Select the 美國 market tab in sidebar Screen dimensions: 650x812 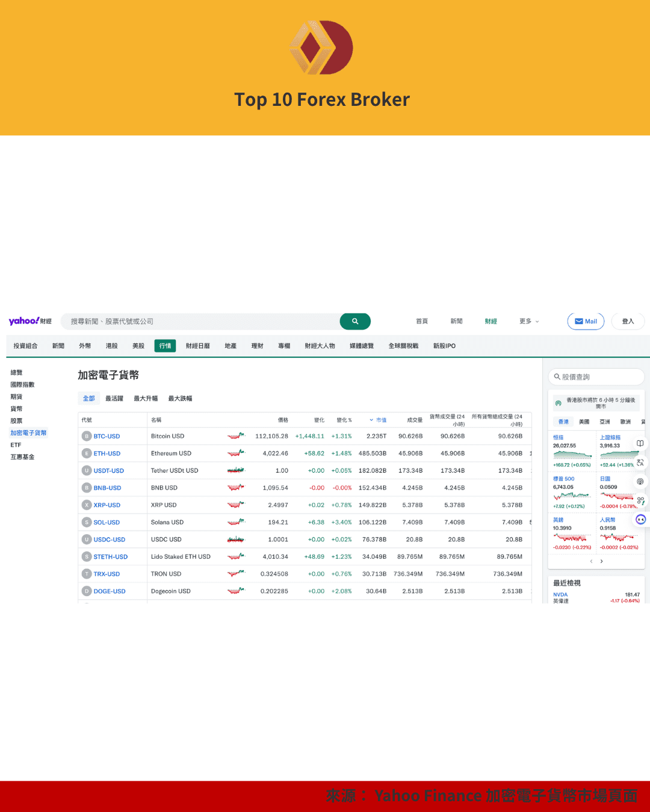coord(583,422)
